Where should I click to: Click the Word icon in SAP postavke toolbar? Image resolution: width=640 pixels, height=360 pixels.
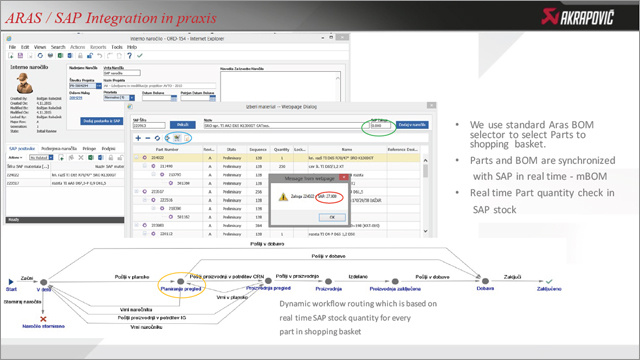click(100, 158)
